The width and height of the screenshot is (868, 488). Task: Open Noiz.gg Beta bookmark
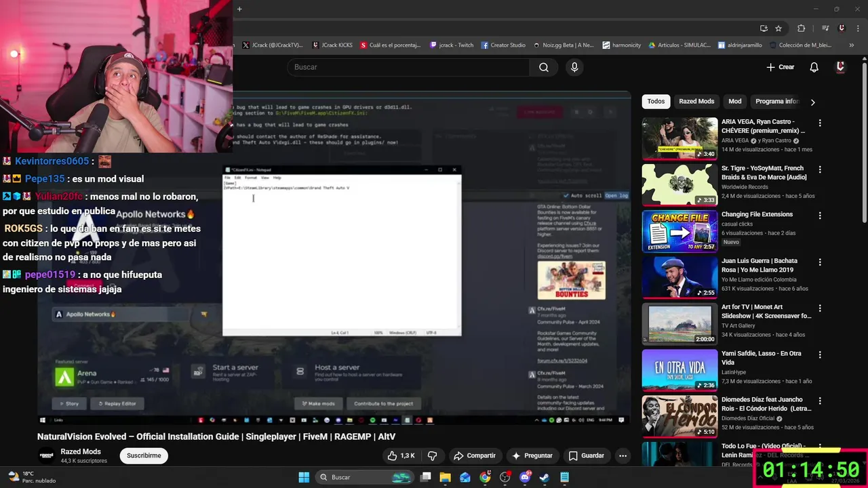[x=564, y=45]
